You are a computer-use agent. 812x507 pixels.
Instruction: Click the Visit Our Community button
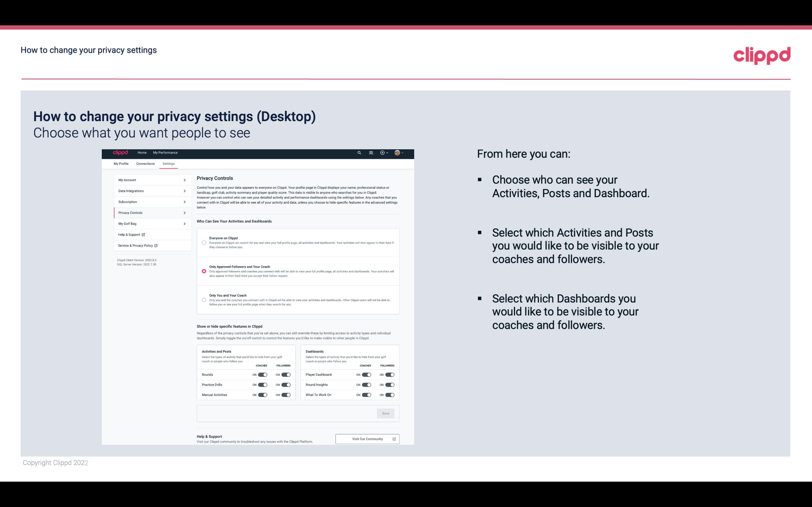point(367,439)
